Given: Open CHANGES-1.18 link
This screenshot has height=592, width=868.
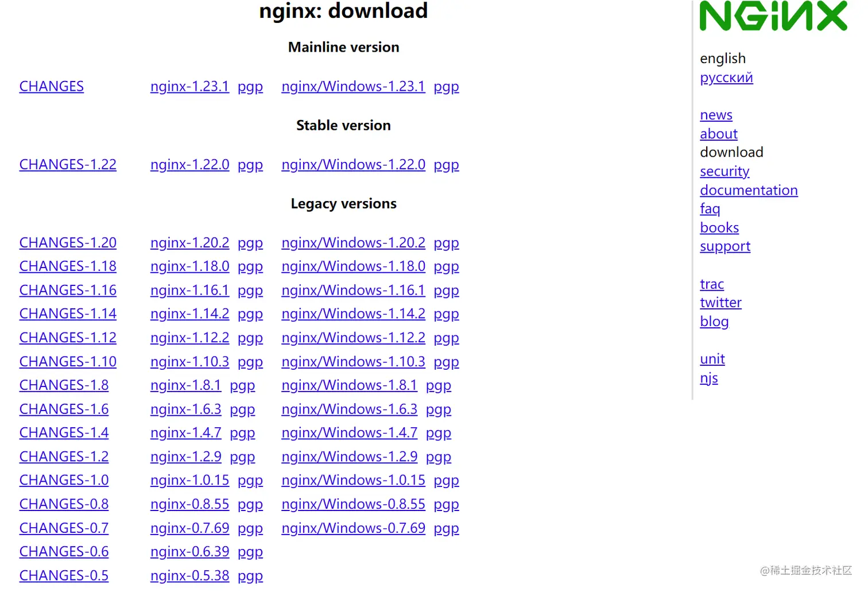Looking at the screenshot, I should pos(68,266).
